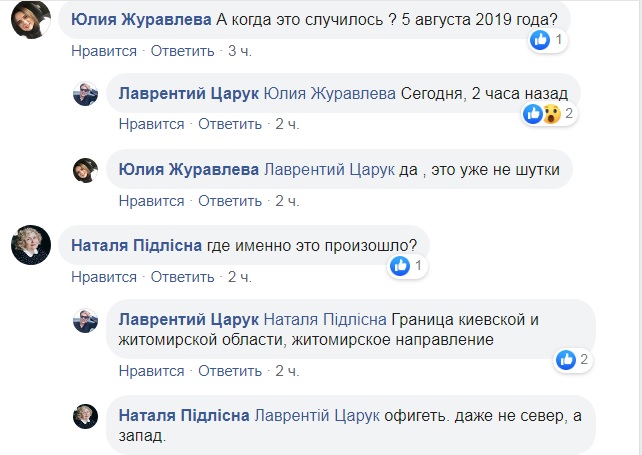Image resolution: width=642 pixels, height=455 pixels.
Task: Click Лаврентий Царук's avatar on 'Граница киевской' reply
Action: pos(85,321)
